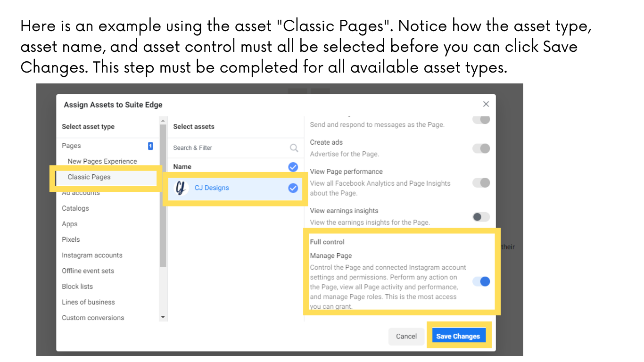Choose Block lists asset type
Image resolution: width=644 pixels, height=362 pixels.
coord(77,286)
